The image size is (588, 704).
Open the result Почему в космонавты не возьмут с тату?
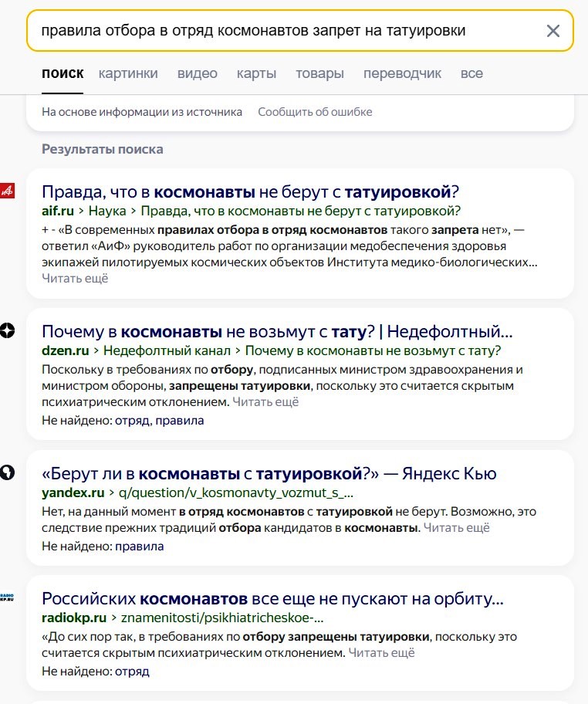coord(277,332)
